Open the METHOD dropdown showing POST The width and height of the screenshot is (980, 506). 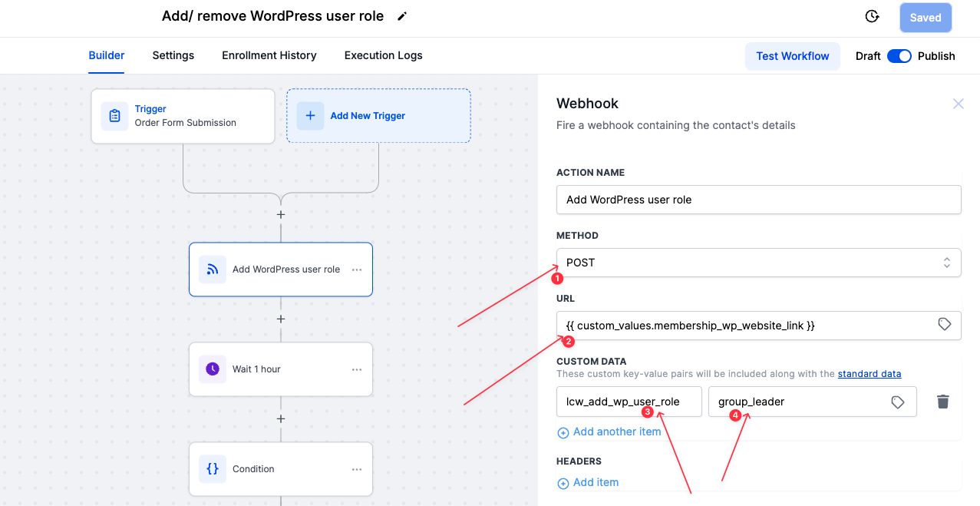[x=758, y=262]
